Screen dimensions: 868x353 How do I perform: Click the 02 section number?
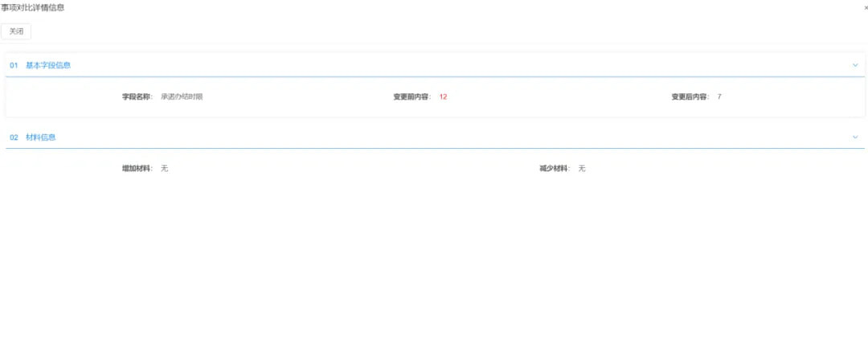click(14, 138)
